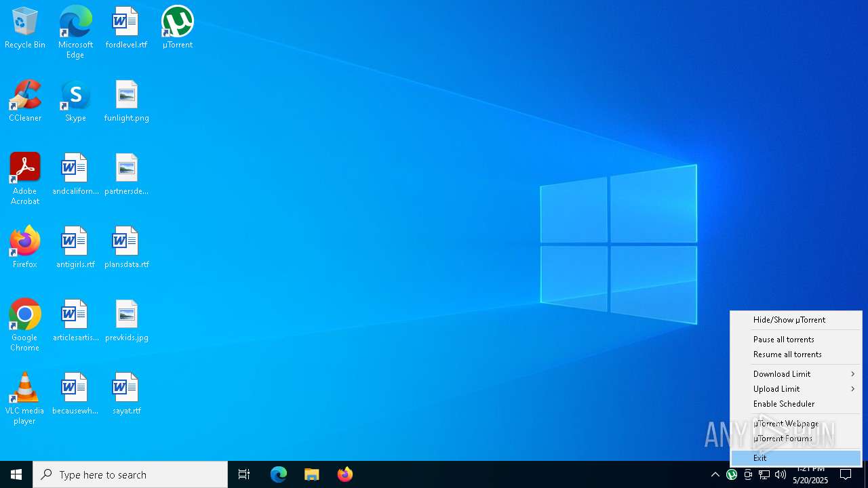Select the prevkids.jpg image file
This screenshot has width=868, height=488.
coord(126,321)
